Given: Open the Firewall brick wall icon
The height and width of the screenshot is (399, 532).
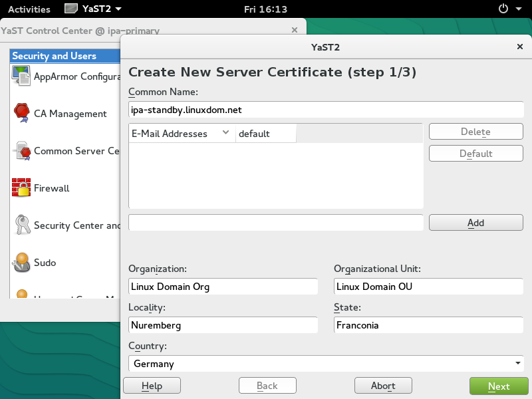Looking at the screenshot, I should pos(21,188).
